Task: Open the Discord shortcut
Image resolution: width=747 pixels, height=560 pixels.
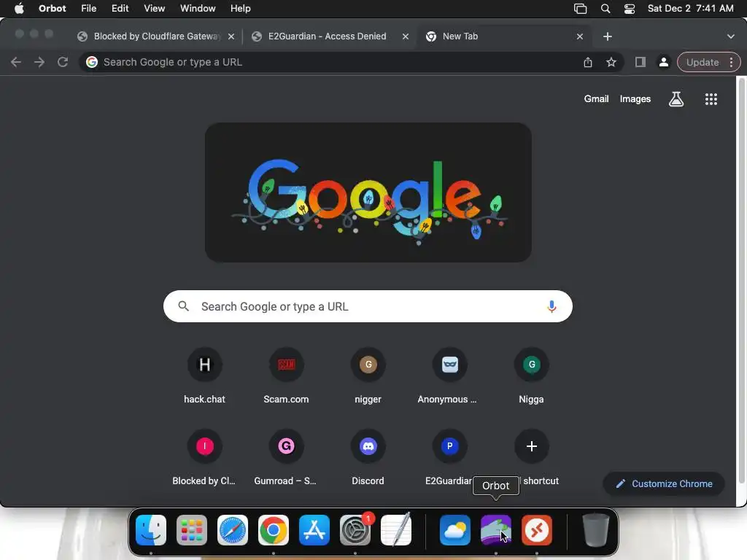Action: pyautogui.click(x=368, y=458)
